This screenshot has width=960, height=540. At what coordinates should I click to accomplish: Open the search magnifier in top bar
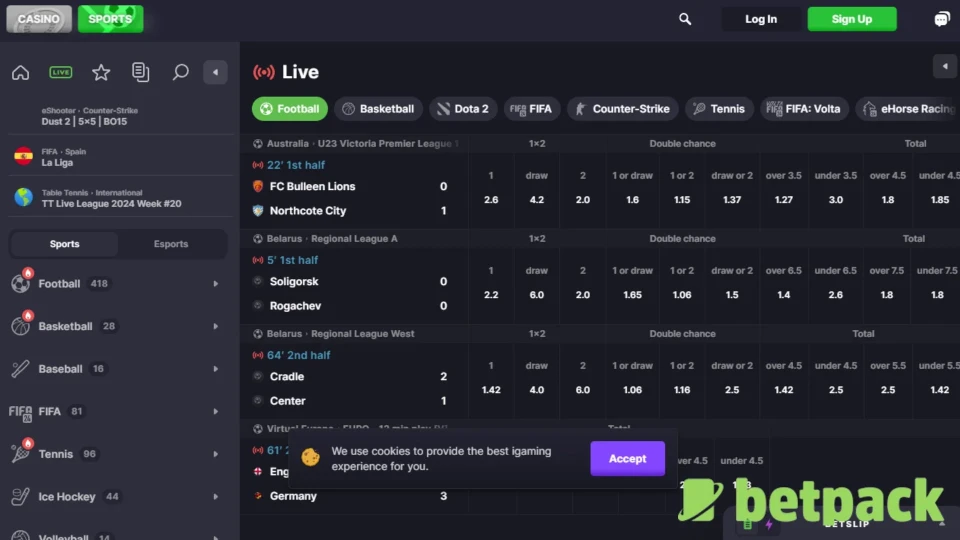(x=684, y=19)
